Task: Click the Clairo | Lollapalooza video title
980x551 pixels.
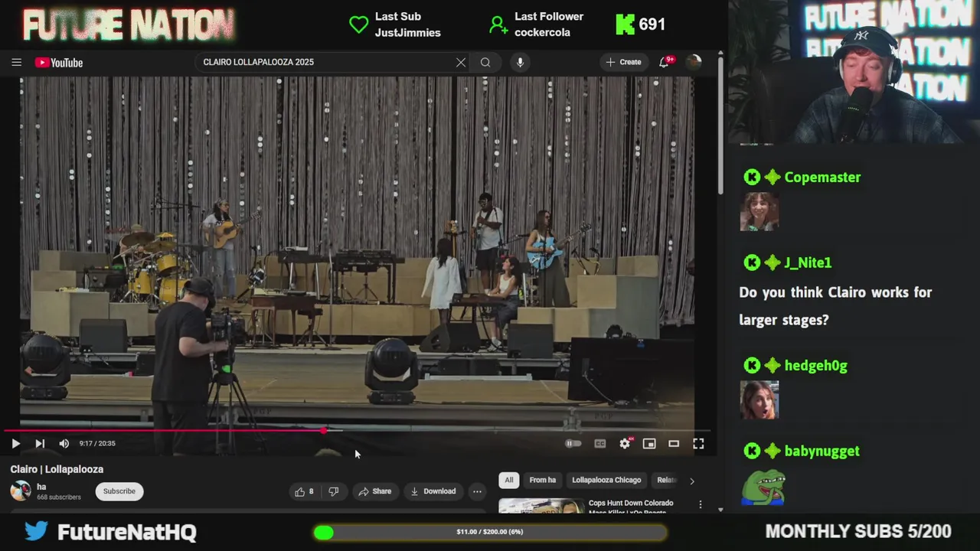Action: point(57,469)
